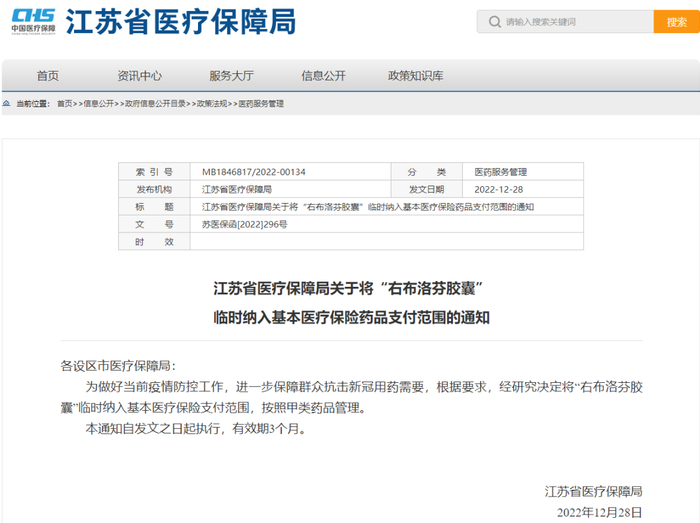700x523 pixels.
Task: Open the 服务大厅 navigation menu item
Action: (231, 76)
